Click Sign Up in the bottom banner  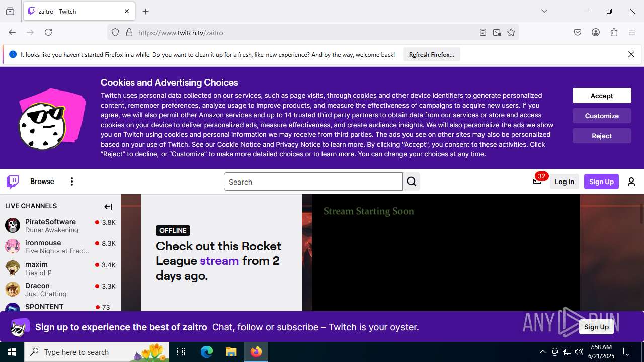[596, 327]
